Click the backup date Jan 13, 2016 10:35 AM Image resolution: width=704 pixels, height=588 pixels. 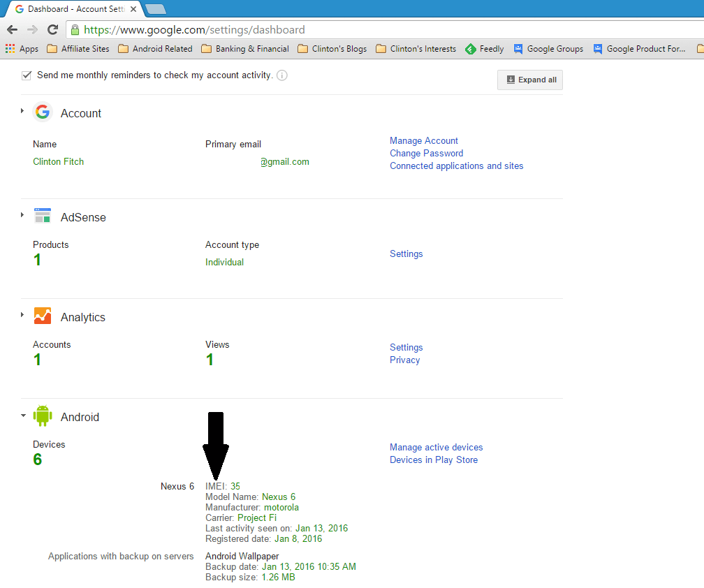(309, 567)
